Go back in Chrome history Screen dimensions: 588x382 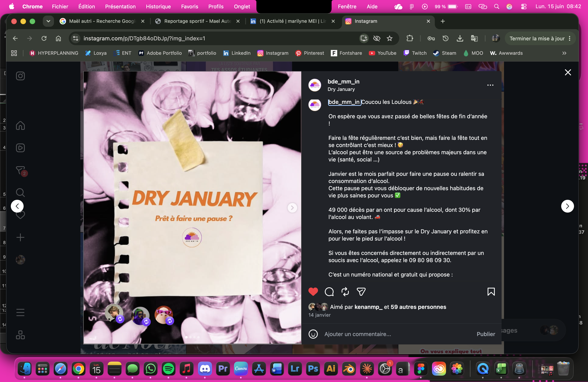tap(15, 38)
